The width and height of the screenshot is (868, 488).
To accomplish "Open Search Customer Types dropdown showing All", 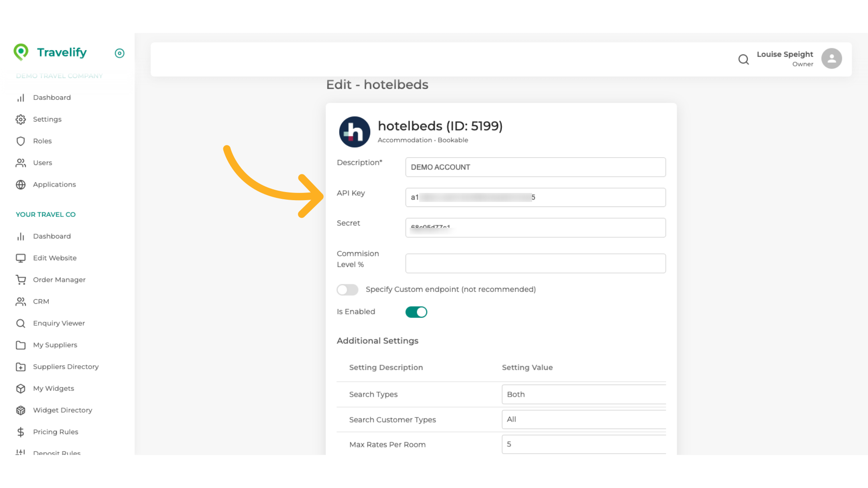I will coord(583,419).
